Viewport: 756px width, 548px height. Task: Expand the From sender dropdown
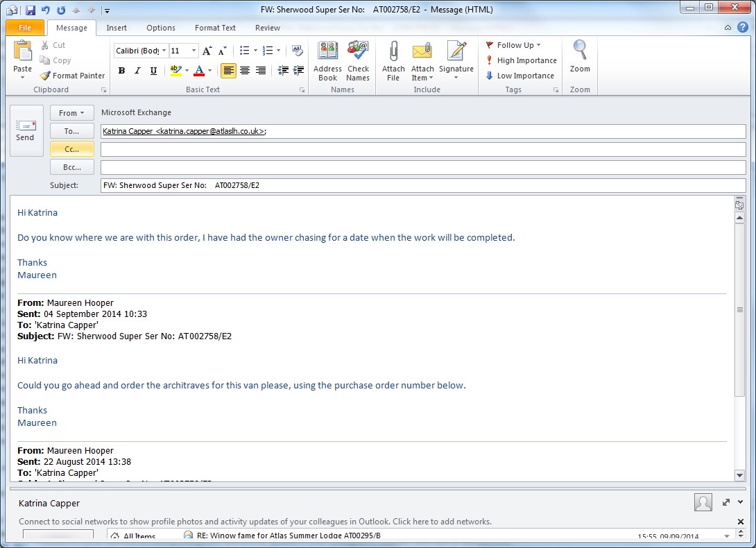tap(71, 113)
